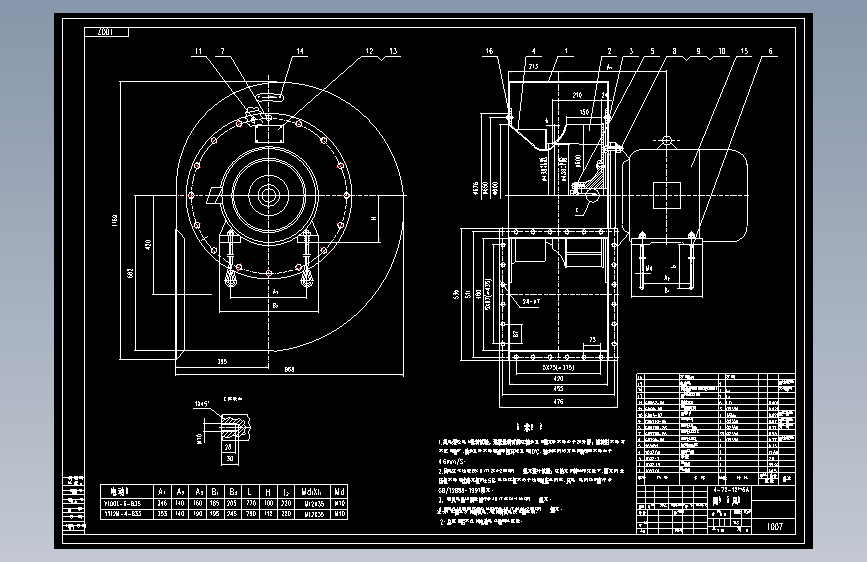Click the 662 vertical dimension text
The height and width of the screenshot is (562, 867).
[130, 273]
